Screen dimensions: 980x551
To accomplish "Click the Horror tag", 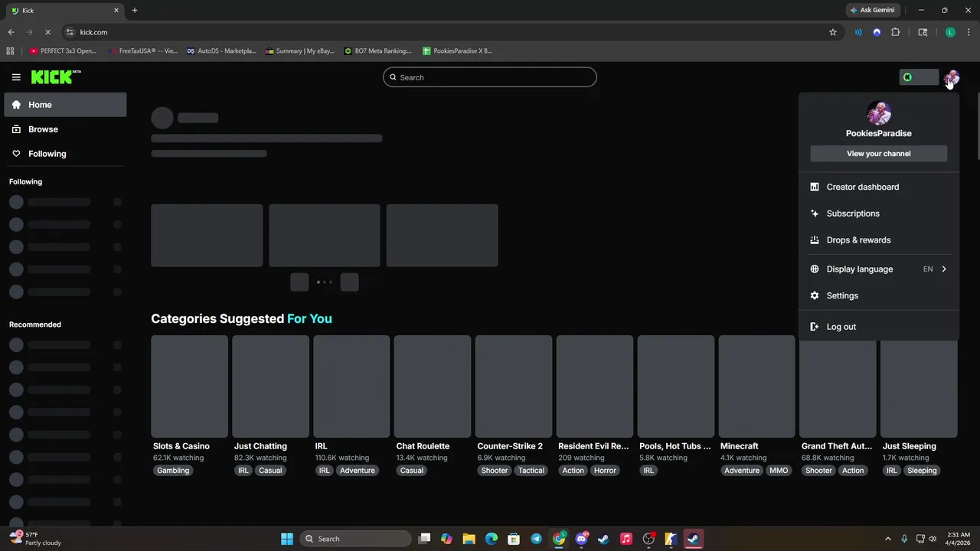I will point(605,471).
